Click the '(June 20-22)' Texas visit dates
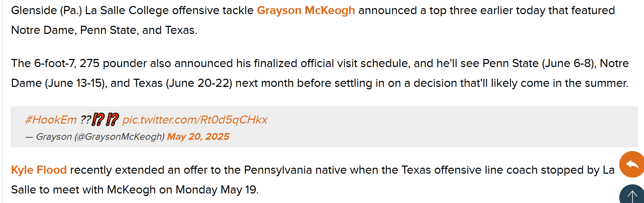 [x=199, y=83]
